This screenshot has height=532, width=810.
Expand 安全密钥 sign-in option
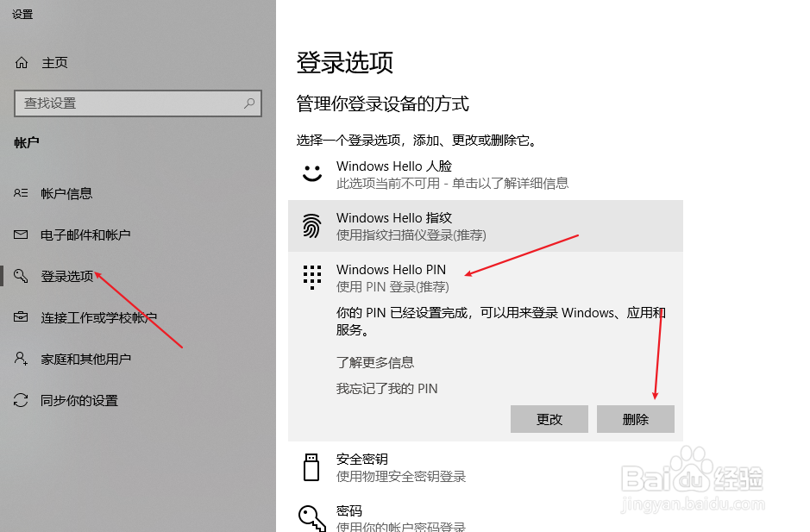(x=486, y=467)
